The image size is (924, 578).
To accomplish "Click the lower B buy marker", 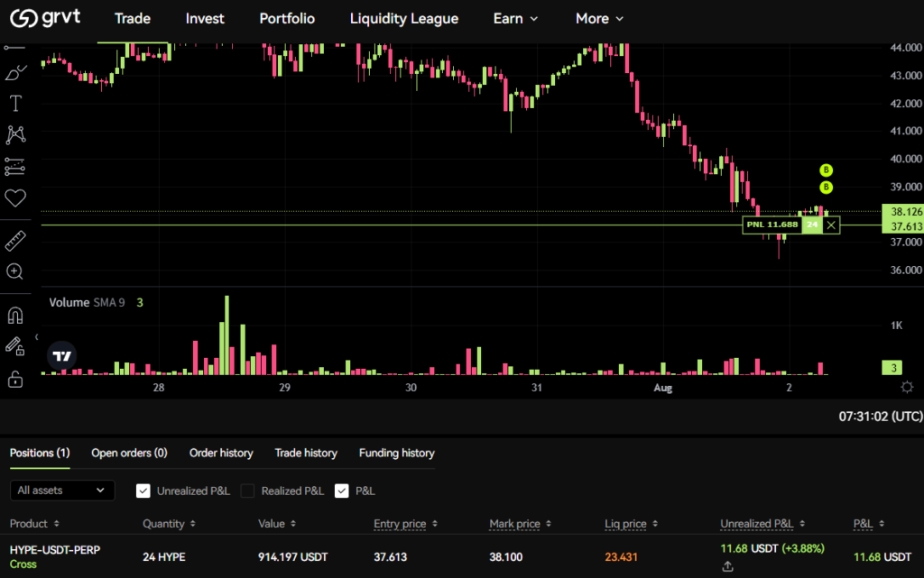I will click(x=827, y=188).
